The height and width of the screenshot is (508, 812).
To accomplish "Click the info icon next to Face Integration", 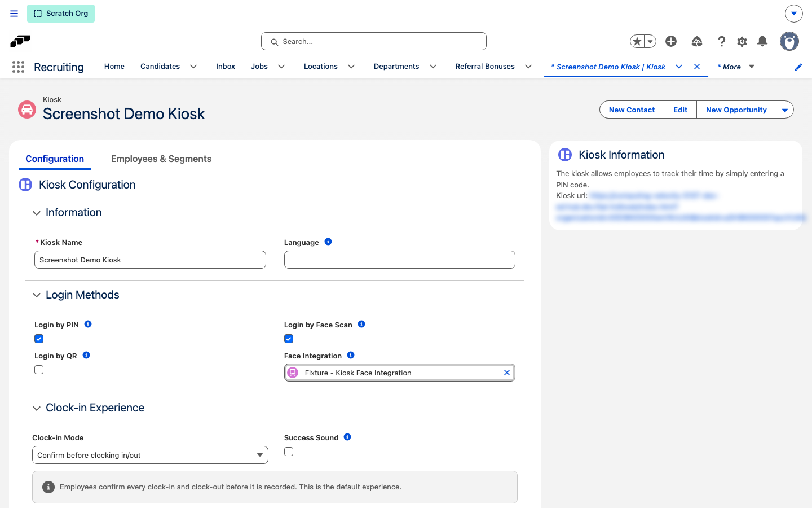I will point(351,355).
